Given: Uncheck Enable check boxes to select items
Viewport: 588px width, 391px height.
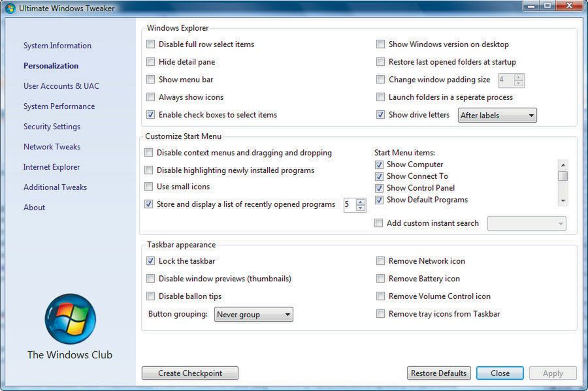Looking at the screenshot, I should (x=150, y=115).
